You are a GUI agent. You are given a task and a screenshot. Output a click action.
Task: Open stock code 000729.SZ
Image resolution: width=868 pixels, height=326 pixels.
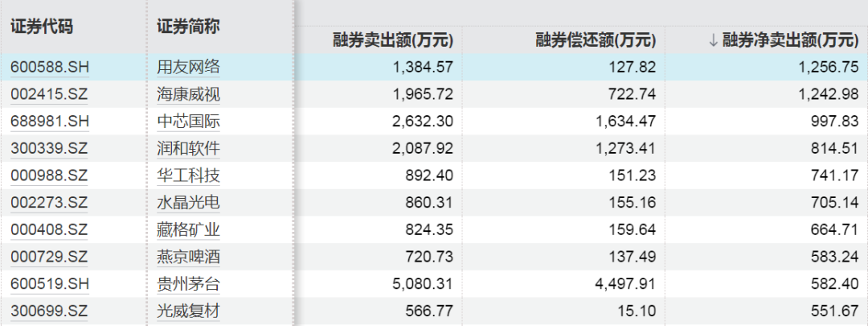point(49,258)
